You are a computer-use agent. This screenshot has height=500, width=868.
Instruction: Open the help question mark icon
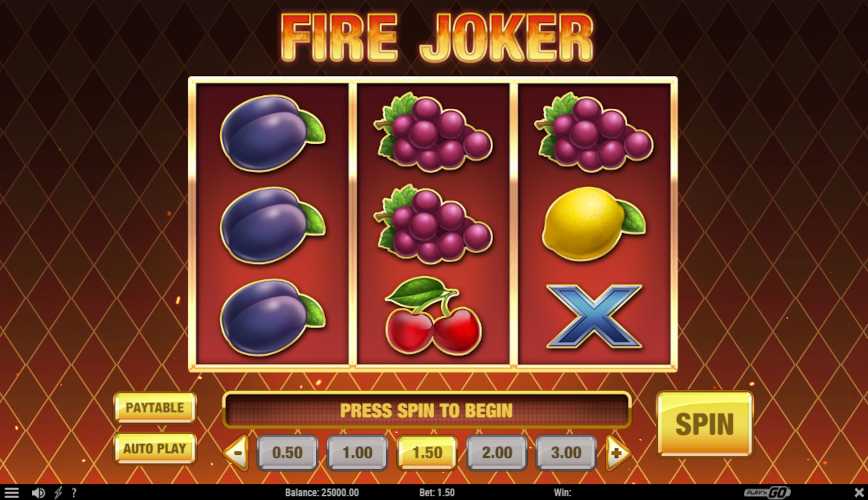tap(74, 492)
